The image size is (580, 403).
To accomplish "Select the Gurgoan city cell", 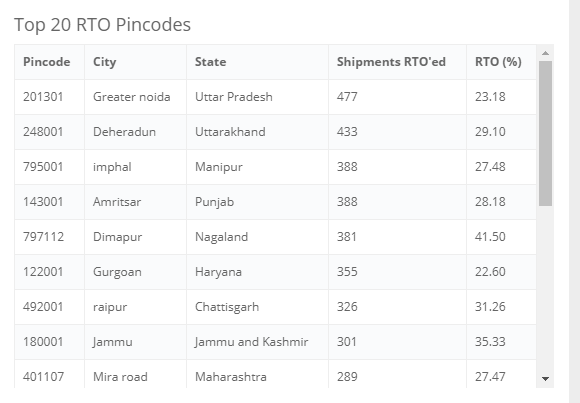I will 135,272.
